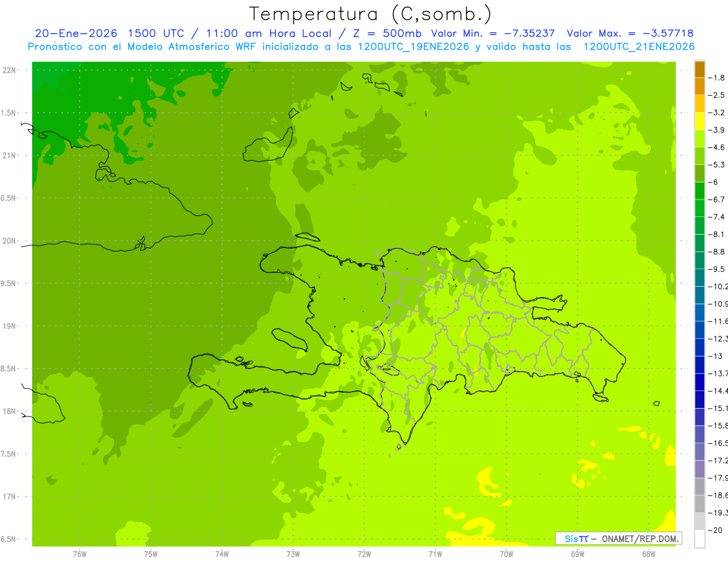Click the -20 colorbar label
This screenshot has width=728, height=562.
[x=715, y=530]
